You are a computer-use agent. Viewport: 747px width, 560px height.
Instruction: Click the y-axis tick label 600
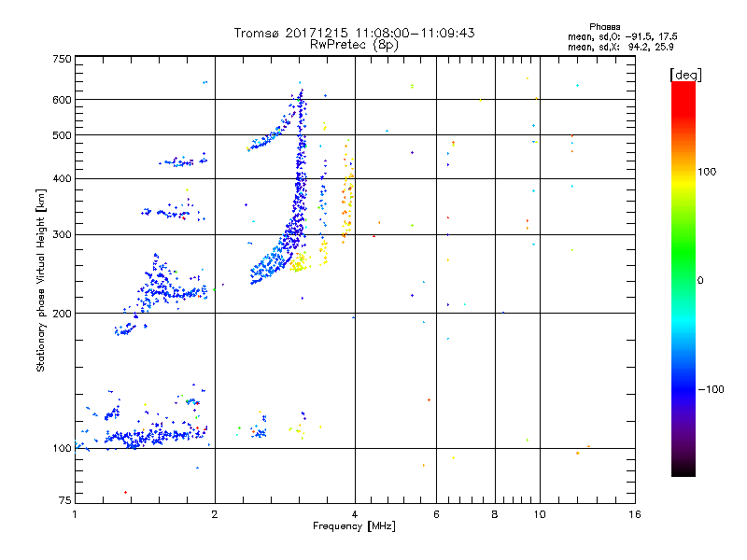(x=62, y=100)
